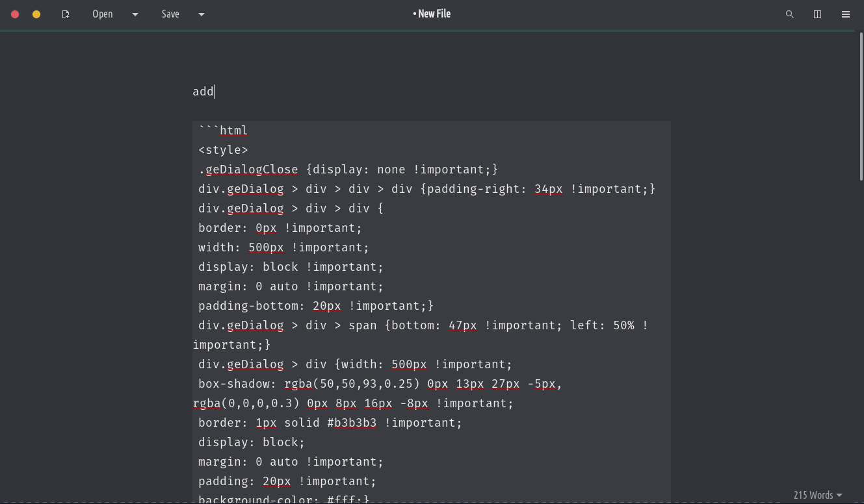Image resolution: width=864 pixels, height=504 pixels.
Task: Click the <style> tag line
Action: tap(223, 150)
